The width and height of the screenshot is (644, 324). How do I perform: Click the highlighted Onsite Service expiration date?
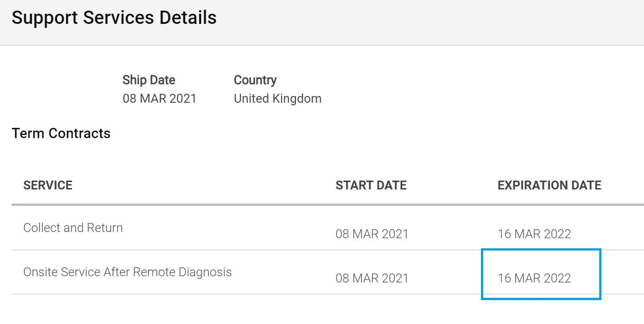point(534,278)
